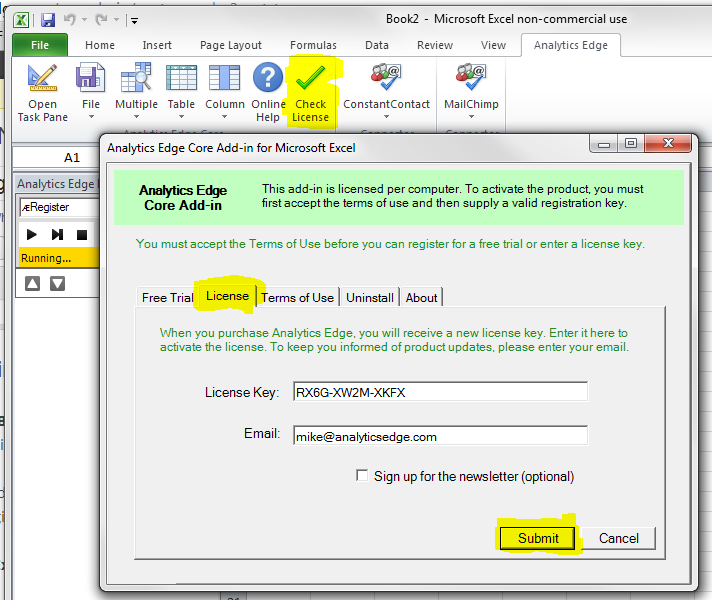Expand the MailChimp dropdown arrow
Viewport: 712px width, 600px height.
coord(471,117)
